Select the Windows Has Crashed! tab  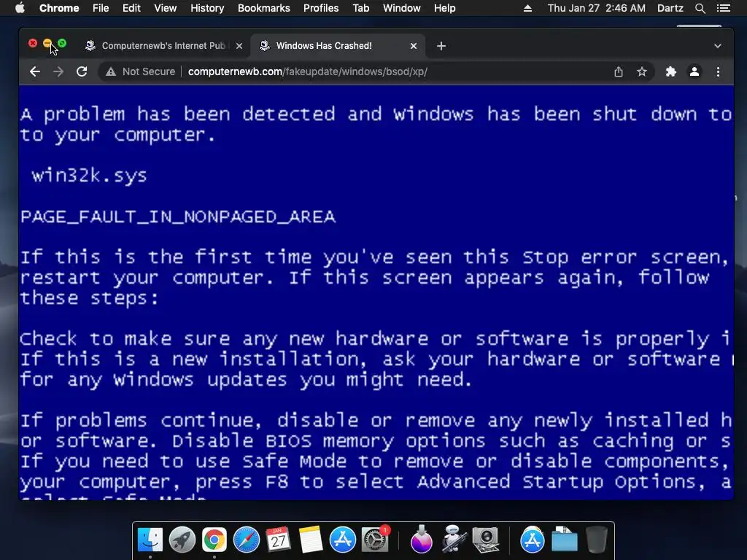[x=337, y=46]
